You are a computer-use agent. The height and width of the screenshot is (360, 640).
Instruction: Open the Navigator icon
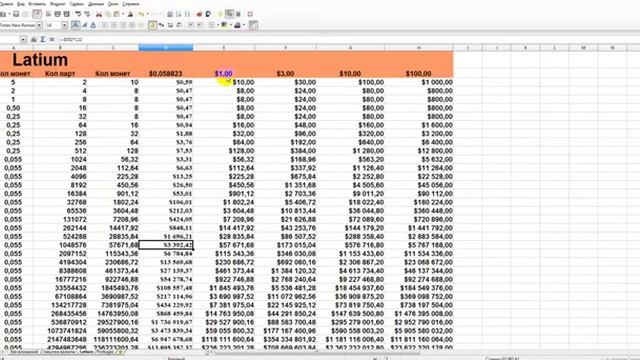[x=220, y=14]
